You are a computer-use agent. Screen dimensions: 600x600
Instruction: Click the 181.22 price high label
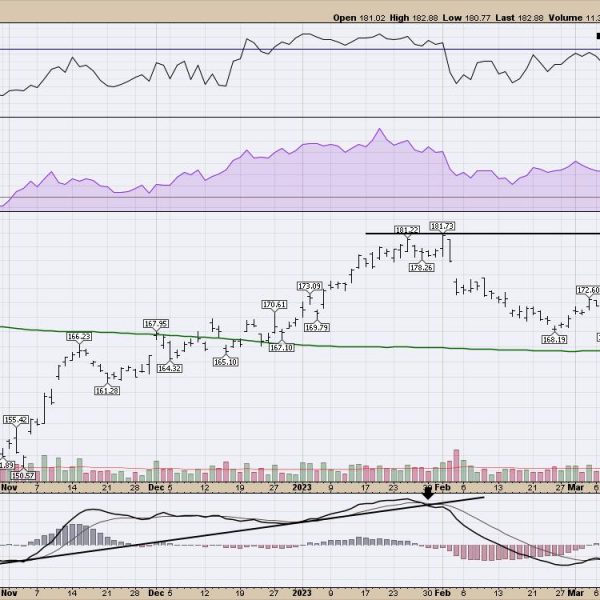tap(407, 230)
